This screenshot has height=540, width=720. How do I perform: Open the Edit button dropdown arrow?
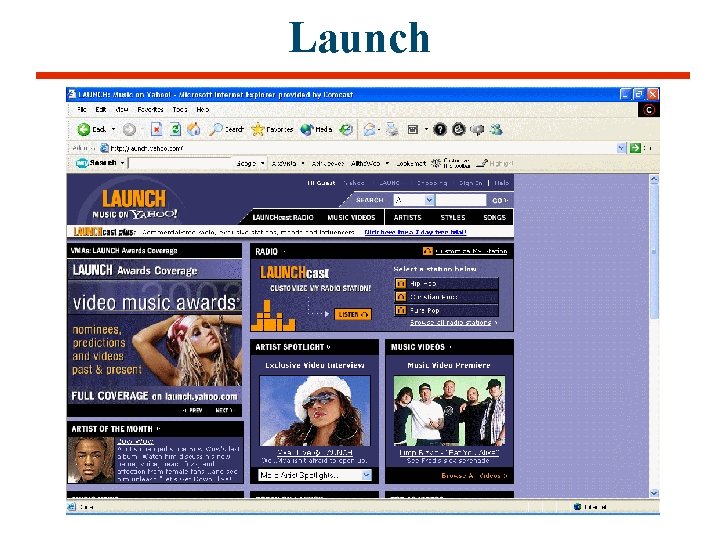(426, 129)
